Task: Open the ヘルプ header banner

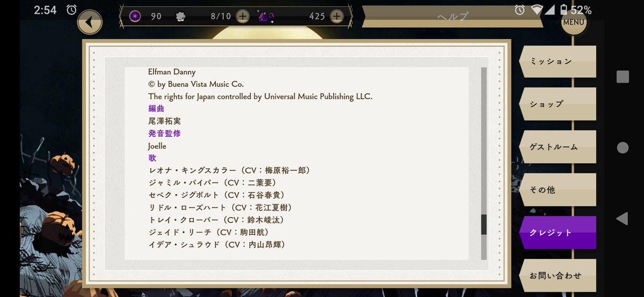Action: (452, 16)
